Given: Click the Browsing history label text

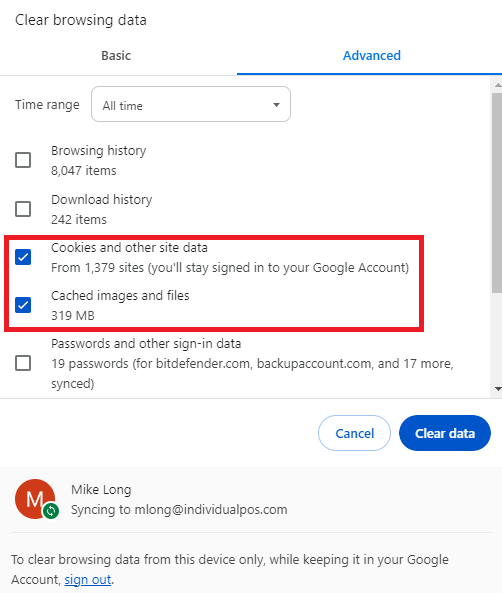Looking at the screenshot, I should pyautogui.click(x=98, y=151).
